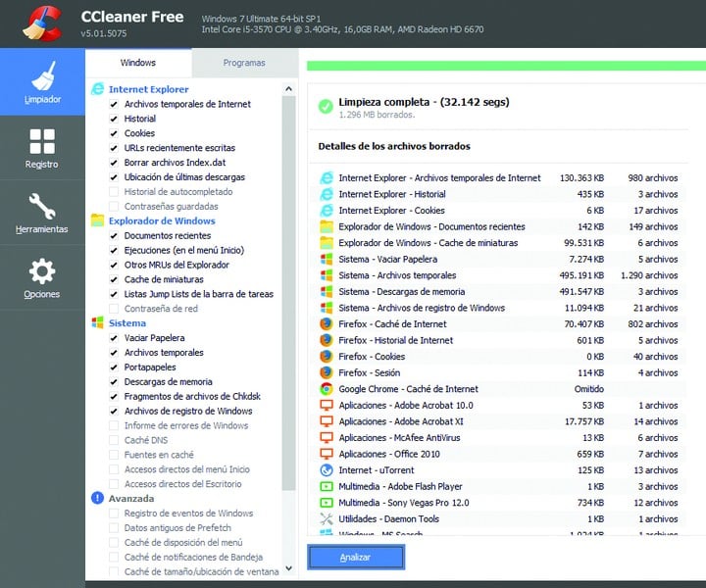The image size is (706, 588).
Task: Click the Windows icon beside Vaciar Papelera result
Action: coord(327,259)
